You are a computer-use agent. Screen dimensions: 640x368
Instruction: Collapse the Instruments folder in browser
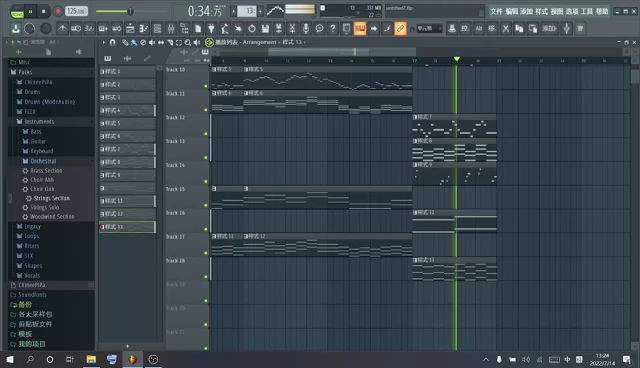[39, 122]
